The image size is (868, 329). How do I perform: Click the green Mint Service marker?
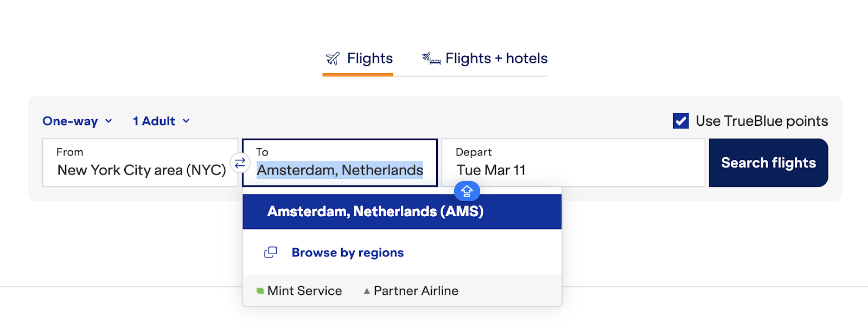click(x=260, y=291)
